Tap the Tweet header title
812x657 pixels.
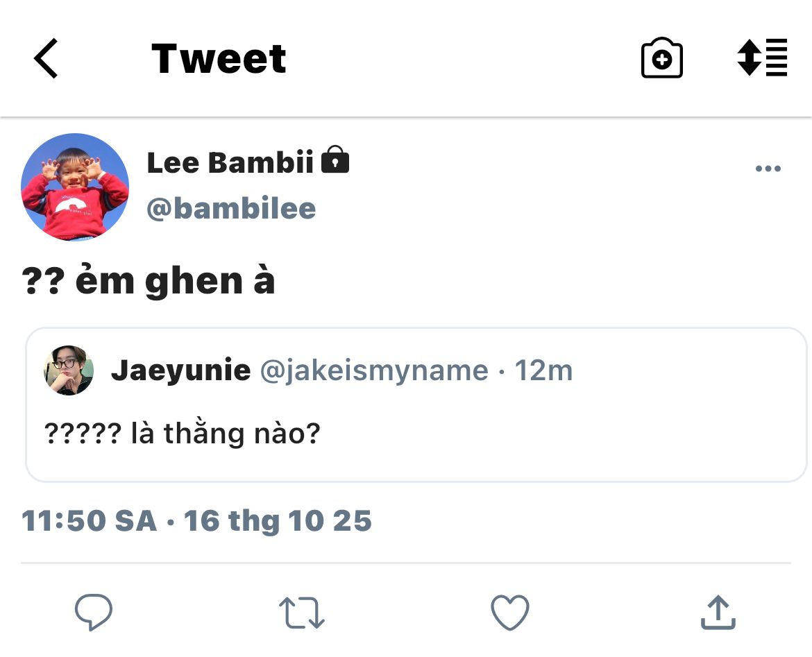(219, 58)
